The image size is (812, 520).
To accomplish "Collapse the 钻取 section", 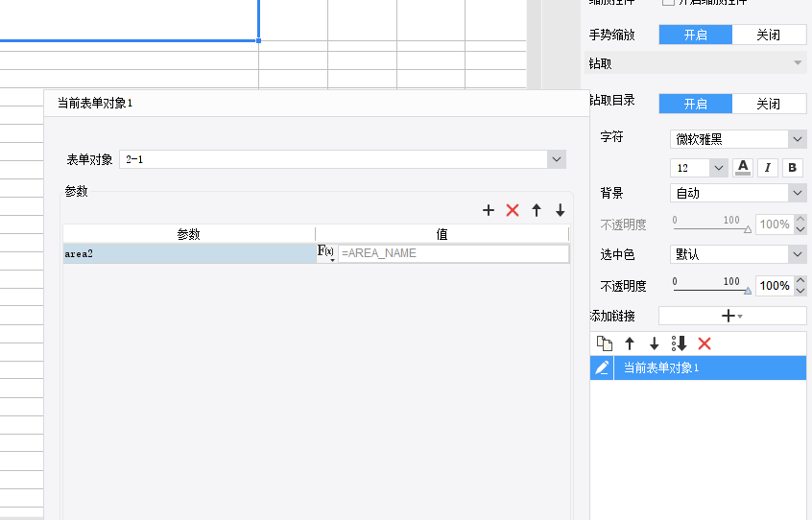I will [798, 63].
